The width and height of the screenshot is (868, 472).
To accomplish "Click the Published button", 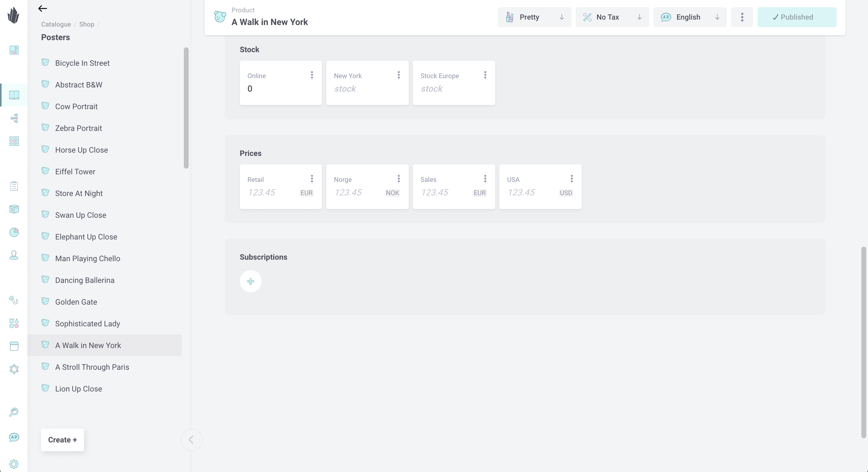I will click(x=797, y=17).
